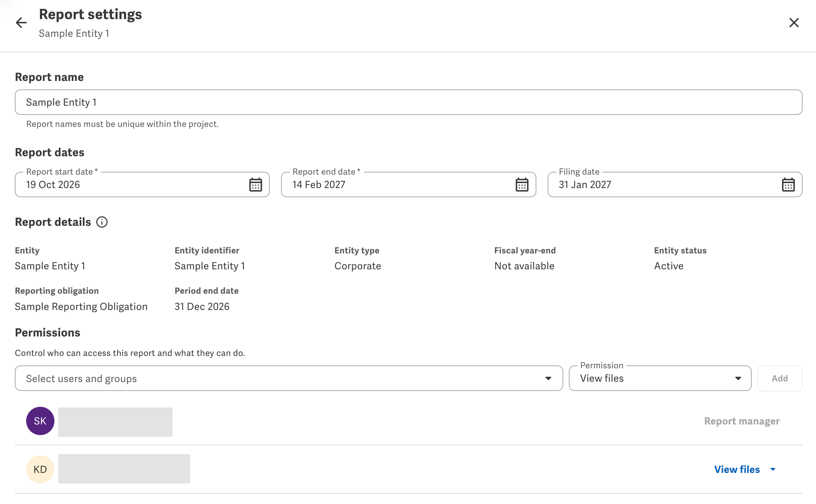The image size is (816, 504).
Task: Click the Add permission button
Action: pos(780,378)
